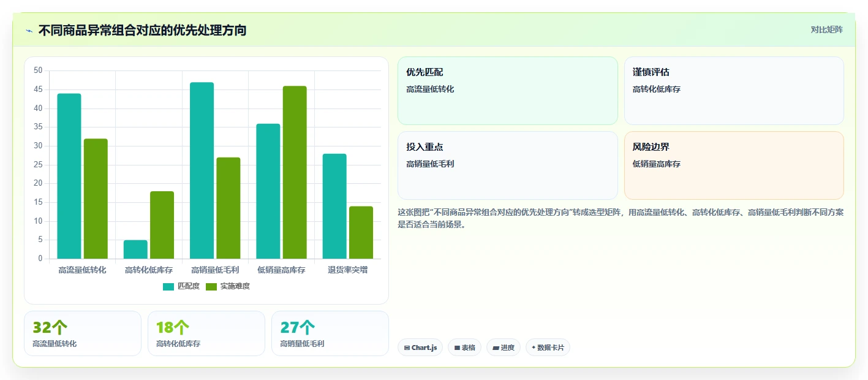Click the 匹配度 bar for 高转化低库存
The height and width of the screenshot is (380, 868).
pos(135,249)
